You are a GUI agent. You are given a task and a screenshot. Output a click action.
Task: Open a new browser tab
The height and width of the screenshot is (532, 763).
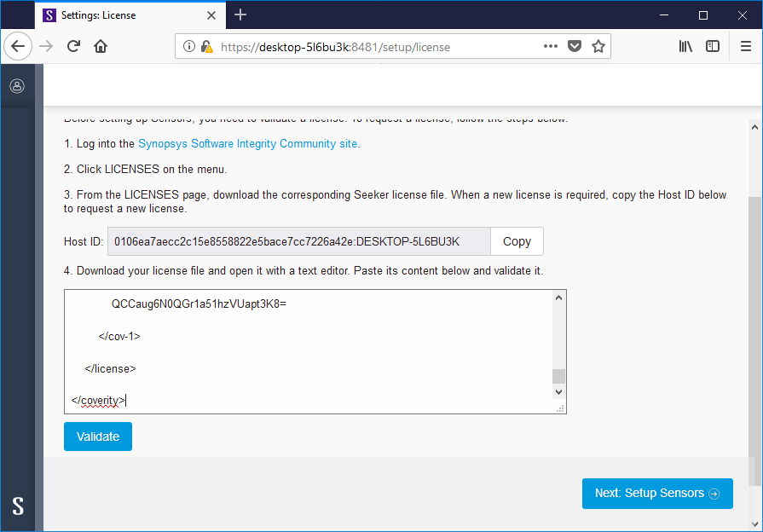[x=240, y=14]
